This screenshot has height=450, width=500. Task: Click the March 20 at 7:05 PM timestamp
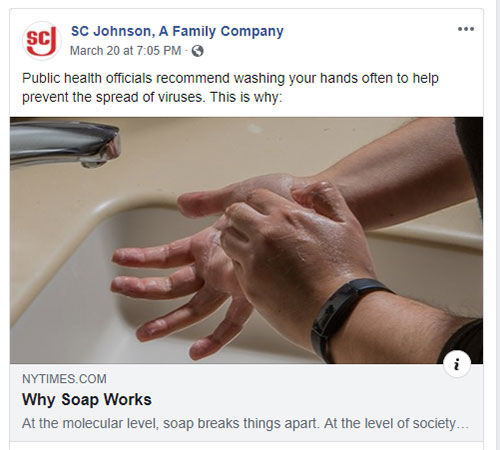coord(126,51)
